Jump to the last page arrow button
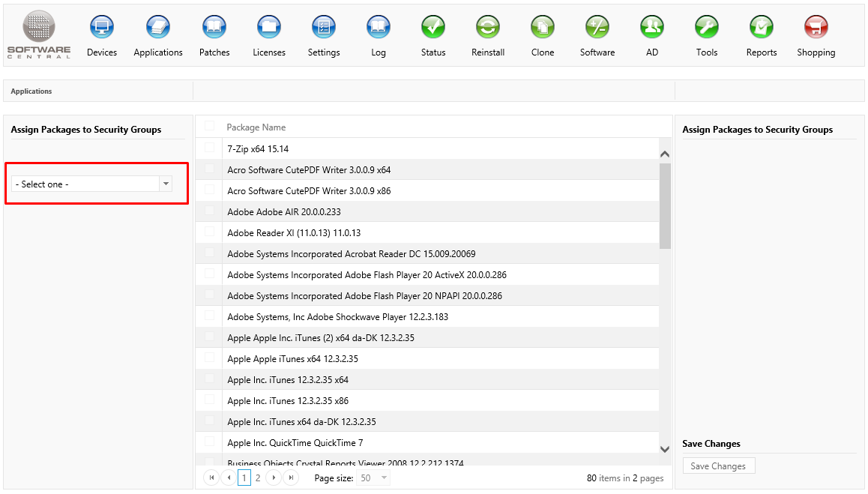The height and width of the screenshot is (494, 868). (x=291, y=478)
